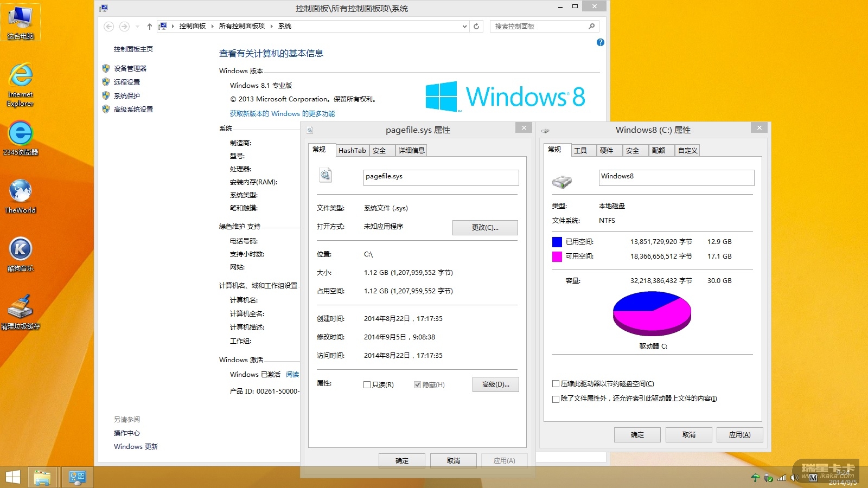The image size is (868, 488).
Task: Open the 设备管理器 link
Action: click(x=130, y=69)
